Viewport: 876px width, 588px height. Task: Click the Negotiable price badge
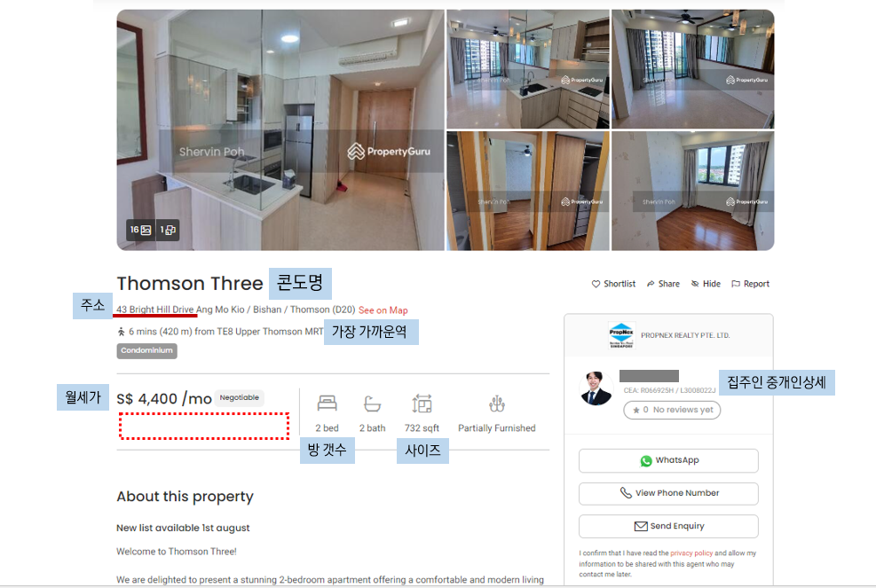pyautogui.click(x=239, y=397)
